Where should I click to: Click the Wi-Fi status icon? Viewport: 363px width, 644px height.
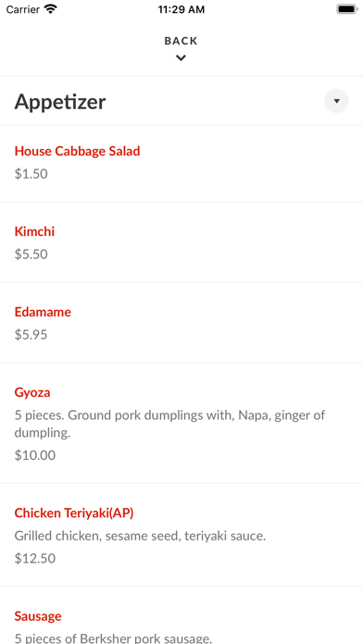point(51,9)
